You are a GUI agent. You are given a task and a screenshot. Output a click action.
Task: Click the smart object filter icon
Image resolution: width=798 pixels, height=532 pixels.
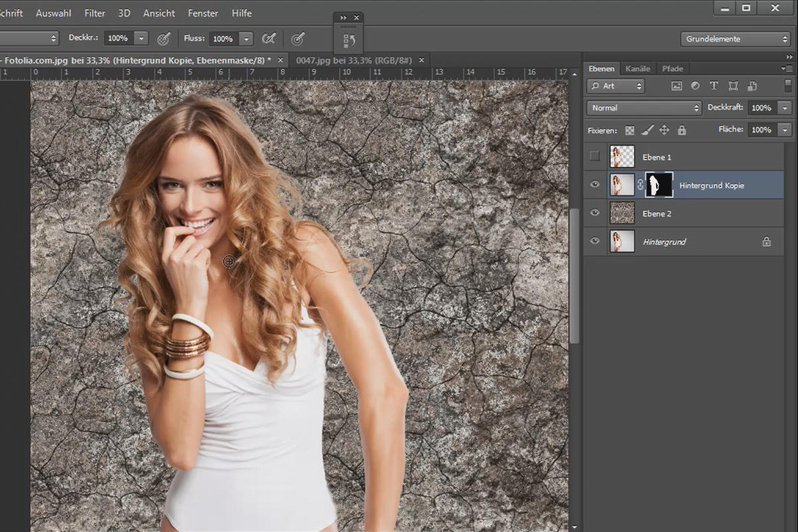click(x=752, y=86)
